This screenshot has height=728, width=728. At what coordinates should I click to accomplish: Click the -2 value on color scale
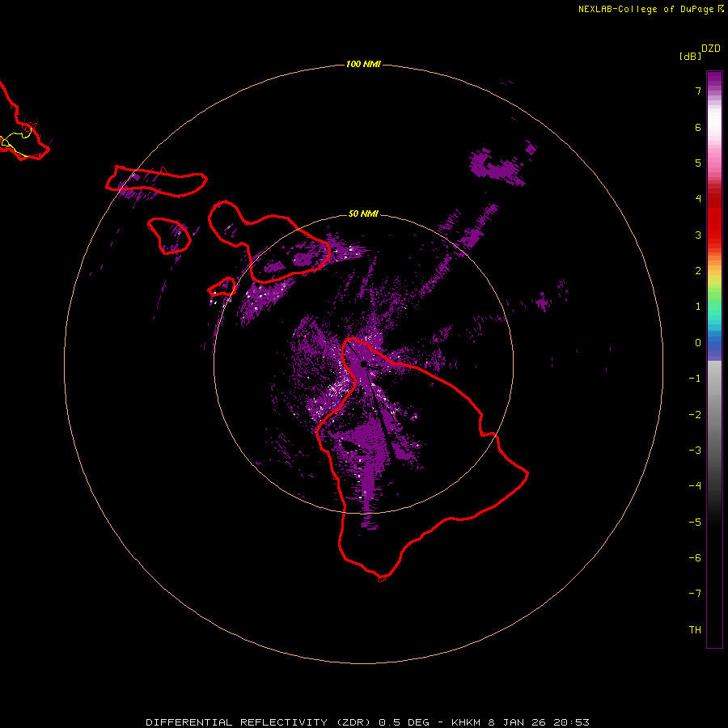[x=695, y=415]
